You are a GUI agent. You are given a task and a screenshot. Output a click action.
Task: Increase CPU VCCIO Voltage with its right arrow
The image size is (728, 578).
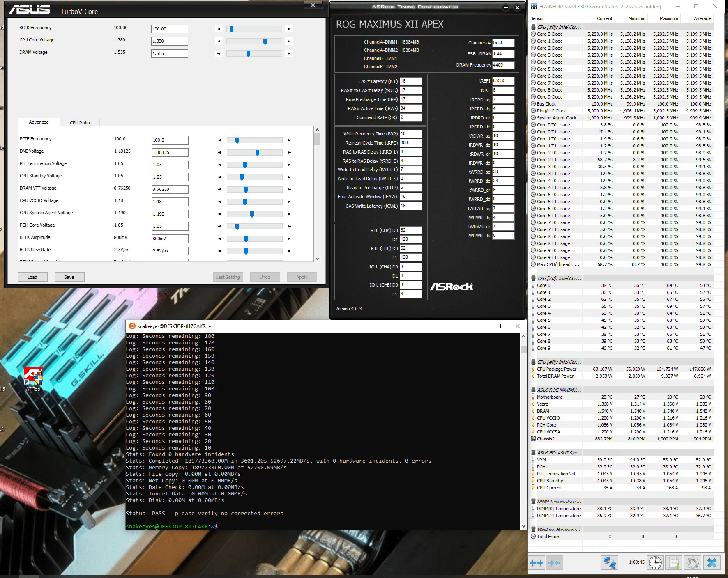point(289,202)
